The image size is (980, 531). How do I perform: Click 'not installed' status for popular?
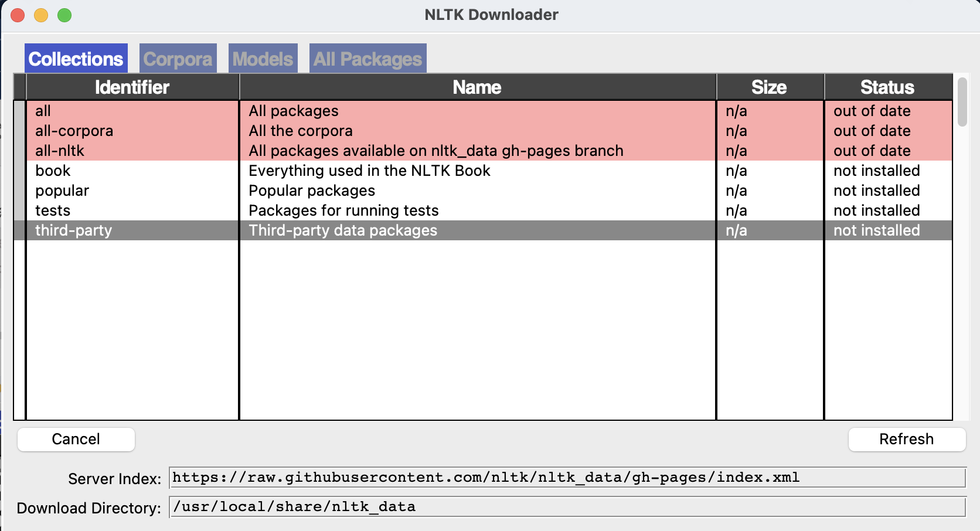(888, 190)
